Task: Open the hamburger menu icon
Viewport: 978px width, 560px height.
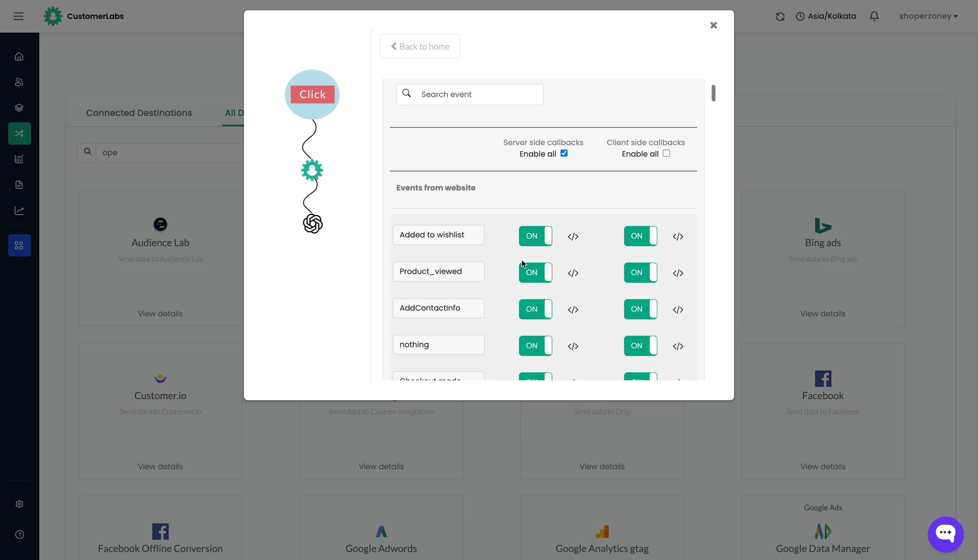Action: coord(18,16)
